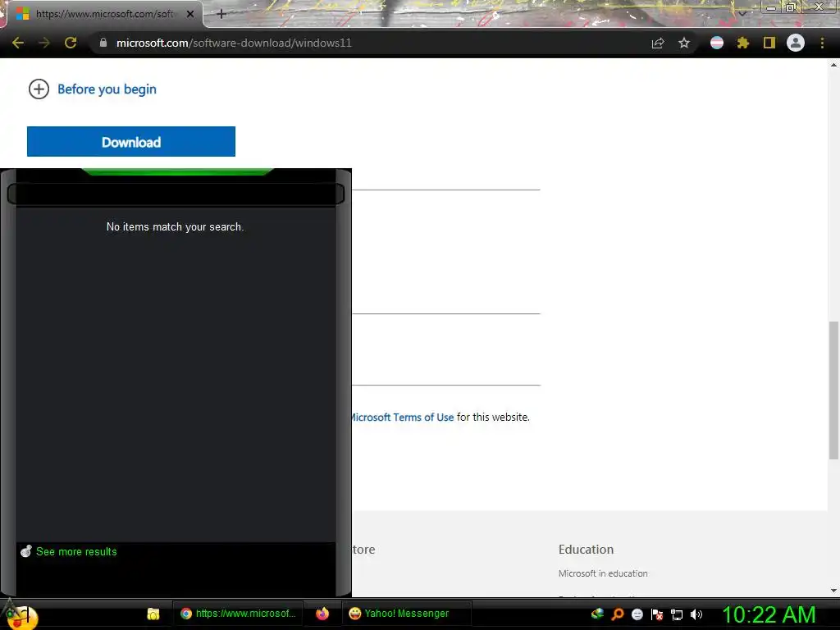Click the blue Download button
The width and height of the screenshot is (840, 630).
[x=131, y=141]
